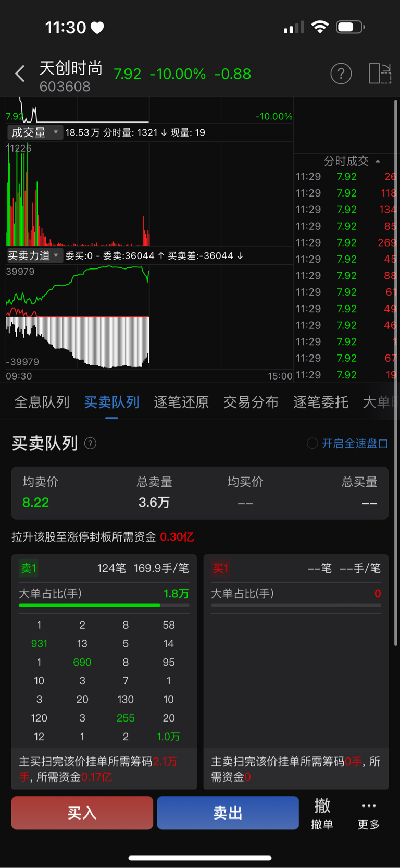Tap the back arrow icon
This screenshot has height=868, width=400.
[20, 74]
